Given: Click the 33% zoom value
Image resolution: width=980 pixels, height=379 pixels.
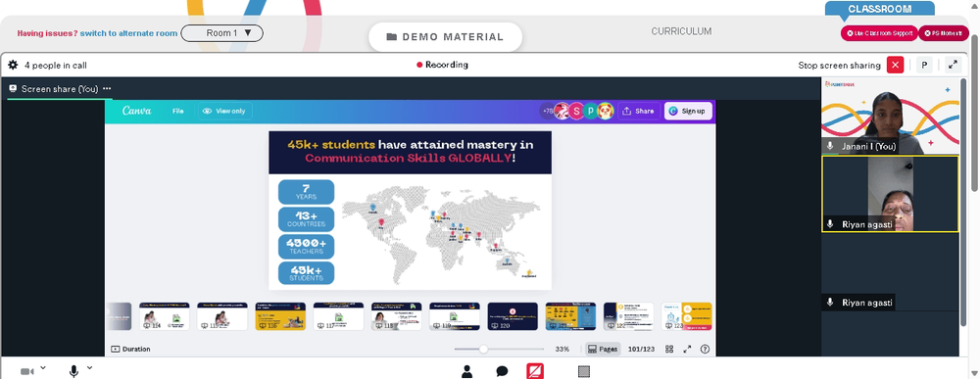Looking at the screenshot, I should [x=562, y=349].
